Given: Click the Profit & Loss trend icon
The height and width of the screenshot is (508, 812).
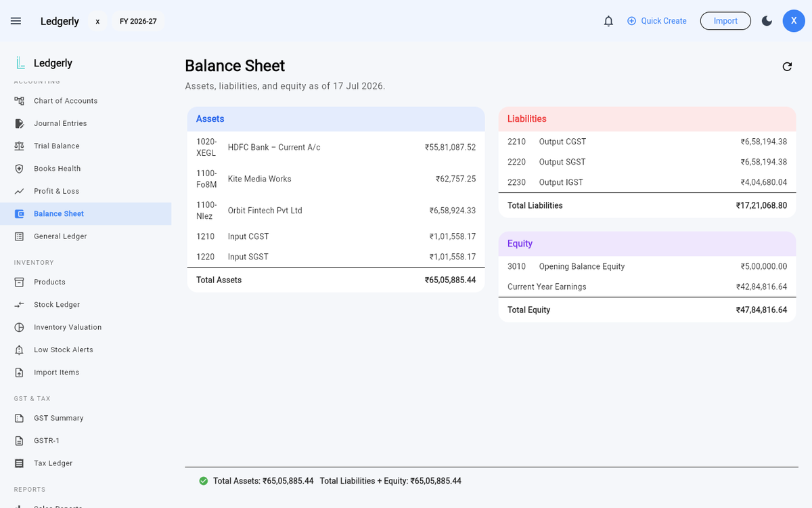Looking at the screenshot, I should click(20, 191).
